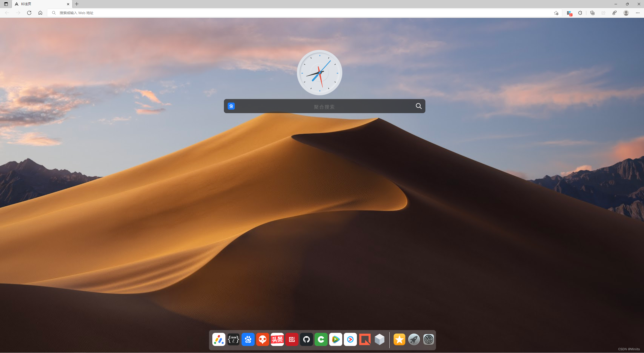Viewport: 644px width, 353px height.
Task: Add this page to favorites
Action: 556,13
